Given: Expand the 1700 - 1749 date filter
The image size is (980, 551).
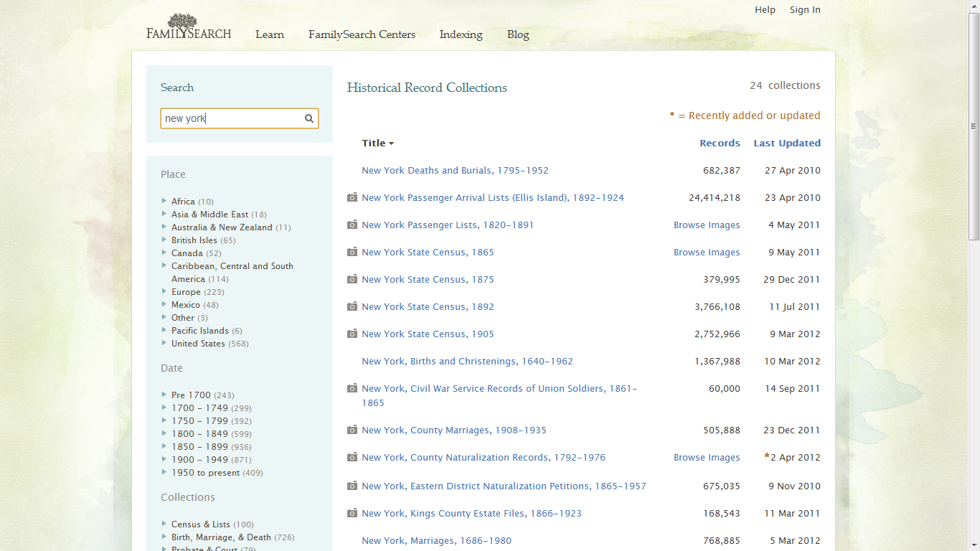Looking at the screenshot, I should click(x=164, y=408).
